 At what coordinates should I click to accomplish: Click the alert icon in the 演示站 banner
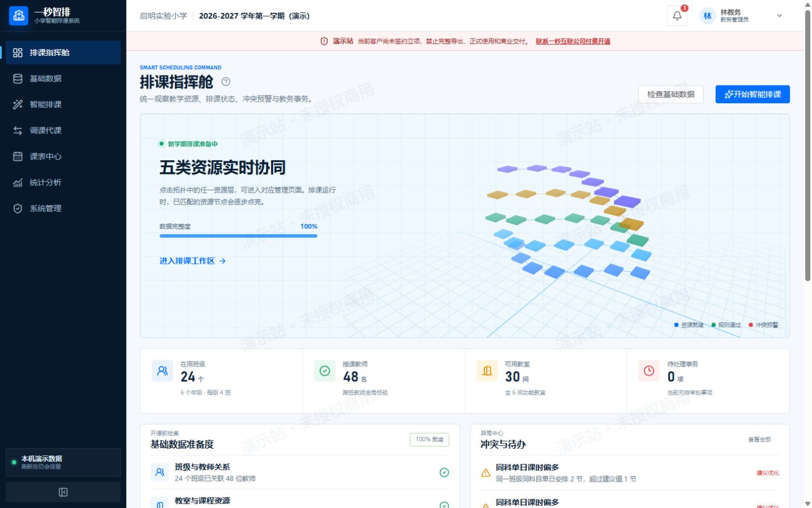point(324,41)
